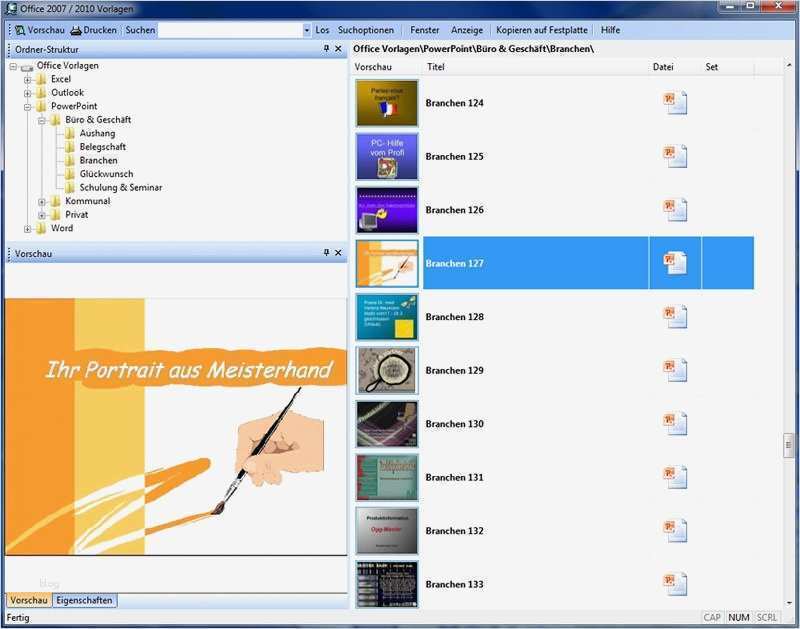Image resolution: width=800 pixels, height=629 pixels.
Task: Switch to the Eigenschaften tab
Action: 86,601
